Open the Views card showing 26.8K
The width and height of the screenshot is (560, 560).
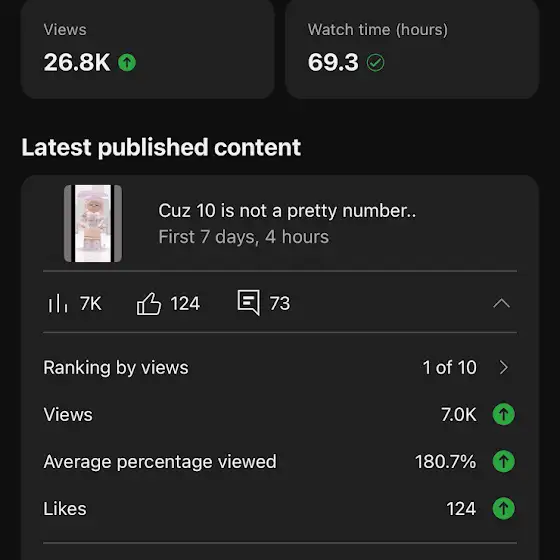[x=148, y=49]
